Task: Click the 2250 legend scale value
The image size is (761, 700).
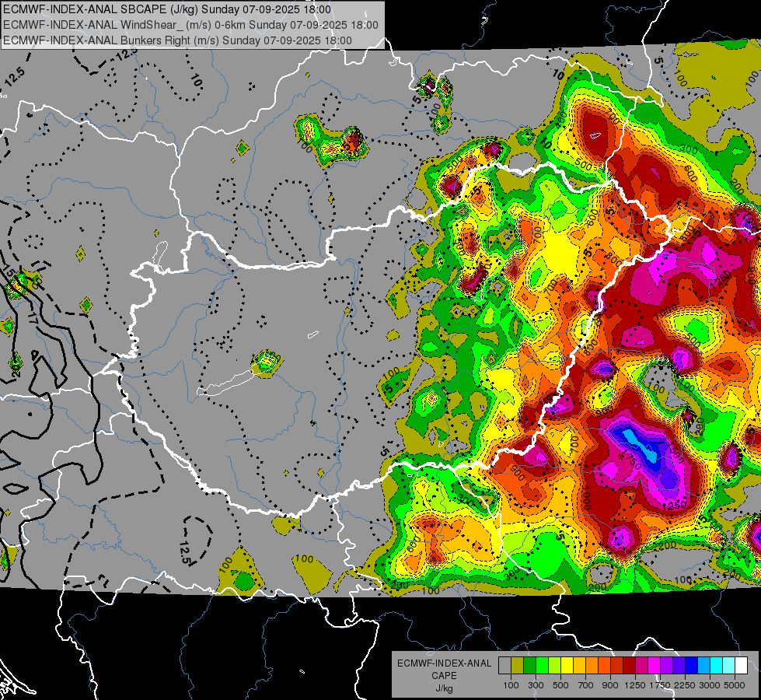Action: point(685,685)
